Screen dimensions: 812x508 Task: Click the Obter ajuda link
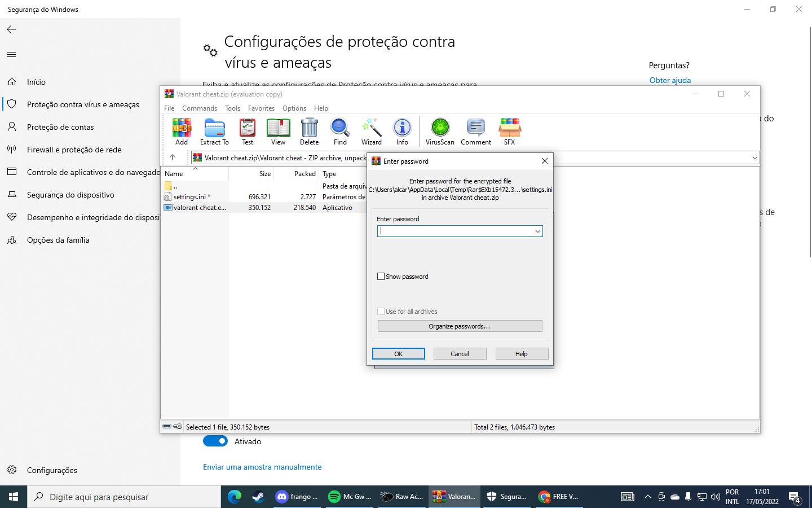click(x=670, y=80)
